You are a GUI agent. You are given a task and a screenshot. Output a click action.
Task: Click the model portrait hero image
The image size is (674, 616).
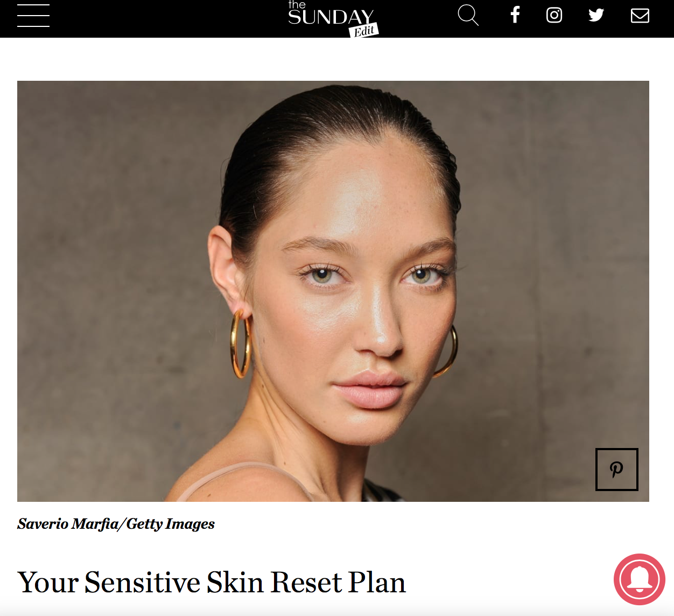pyautogui.click(x=333, y=291)
